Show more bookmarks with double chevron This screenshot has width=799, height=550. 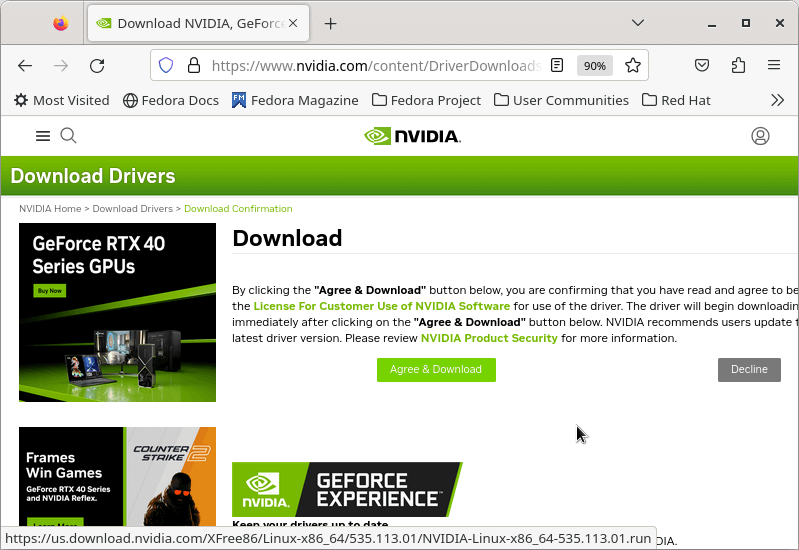(777, 100)
